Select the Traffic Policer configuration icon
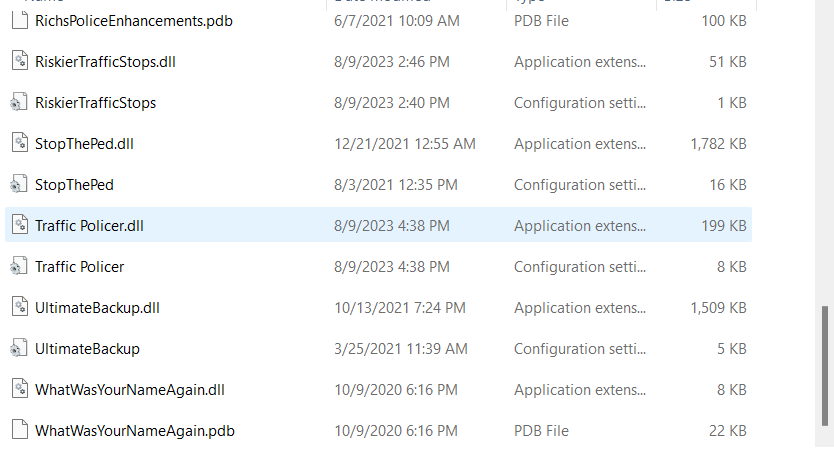834x470 pixels. click(19, 266)
